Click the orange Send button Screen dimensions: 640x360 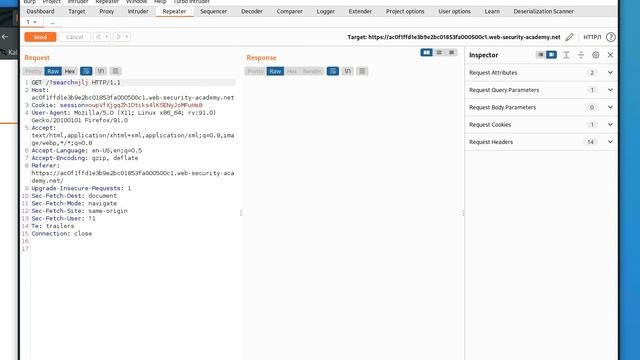[40, 37]
